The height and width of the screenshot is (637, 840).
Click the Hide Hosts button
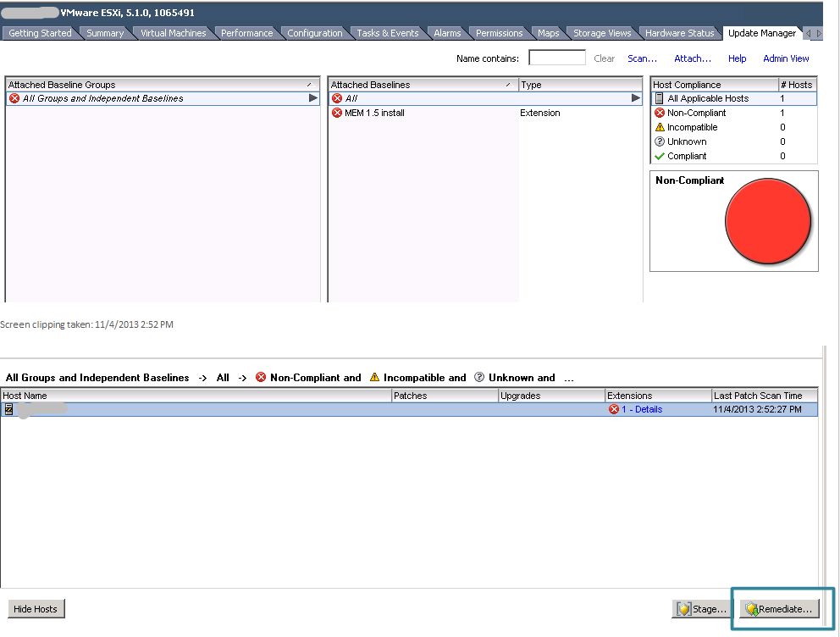pyautogui.click(x=36, y=609)
